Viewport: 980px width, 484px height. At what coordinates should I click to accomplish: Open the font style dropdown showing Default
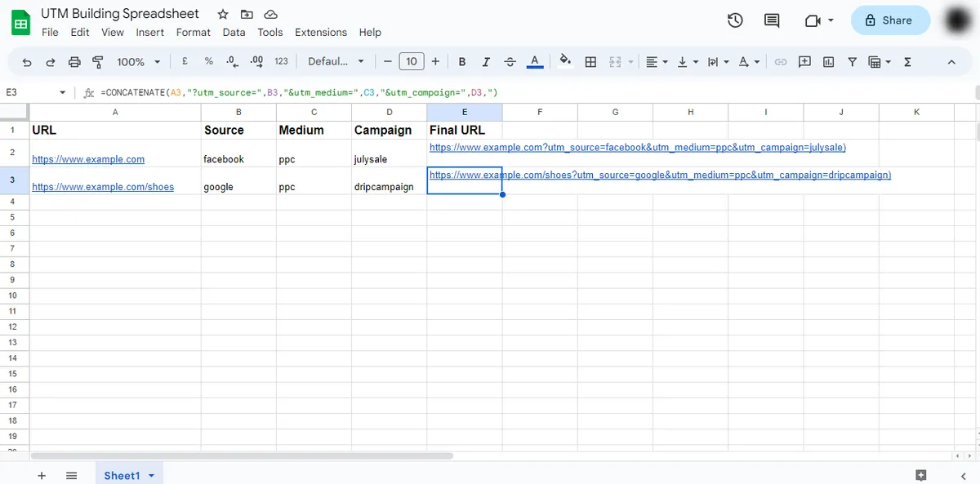tap(331, 61)
